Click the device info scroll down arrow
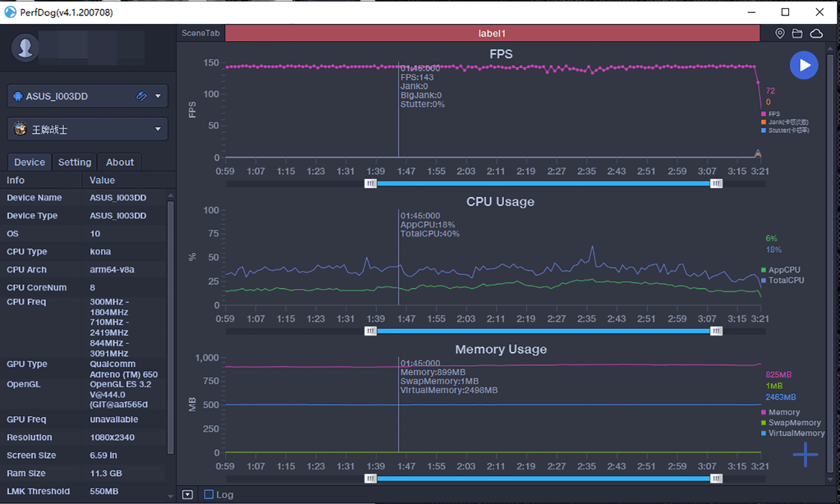 (171, 496)
